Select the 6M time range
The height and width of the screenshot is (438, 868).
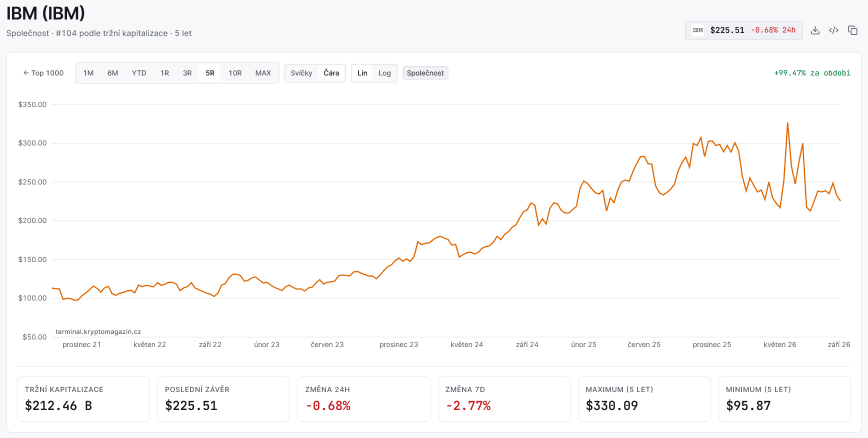point(113,73)
